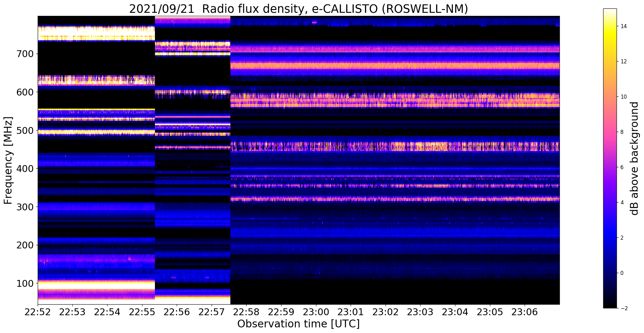Screen dimensions: 644x333
Task: Click the 22:55 time tick label
Action: (x=142, y=312)
